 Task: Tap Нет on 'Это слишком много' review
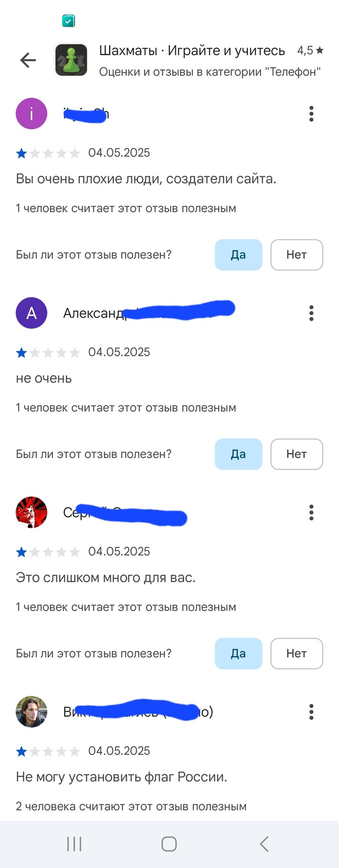(296, 654)
